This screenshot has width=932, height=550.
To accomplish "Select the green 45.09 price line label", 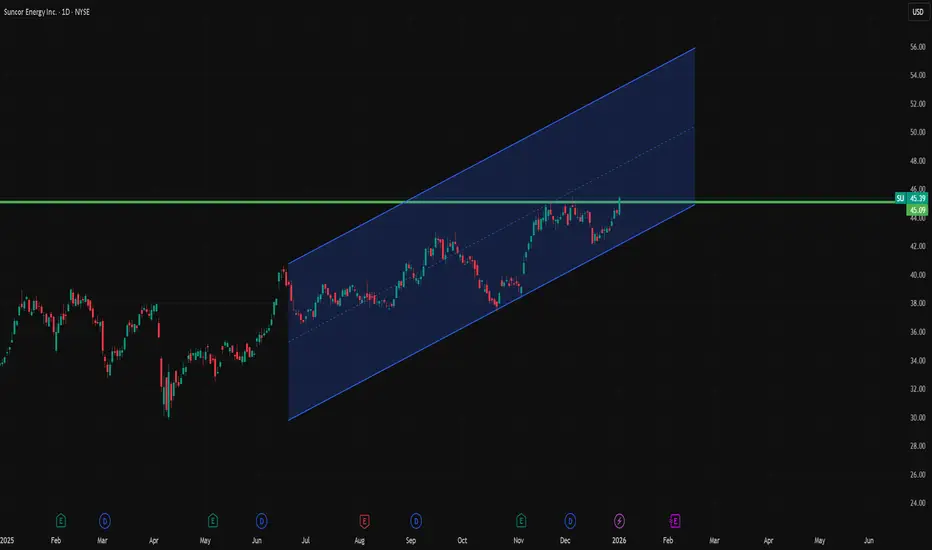I will tap(917, 210).
